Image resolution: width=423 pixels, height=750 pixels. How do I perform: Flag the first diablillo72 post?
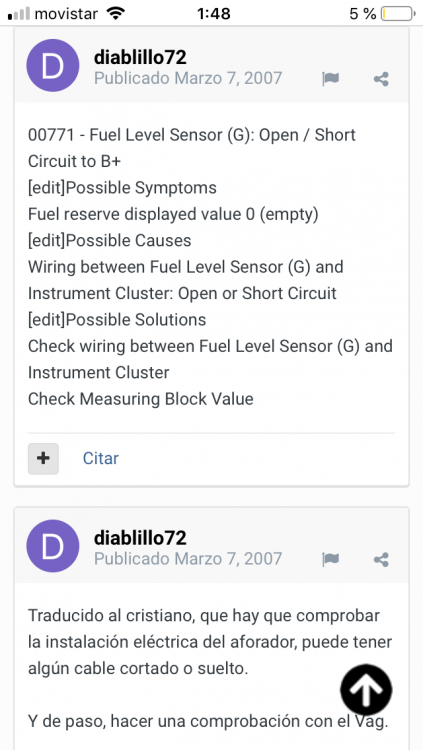[x=331, y=79]
